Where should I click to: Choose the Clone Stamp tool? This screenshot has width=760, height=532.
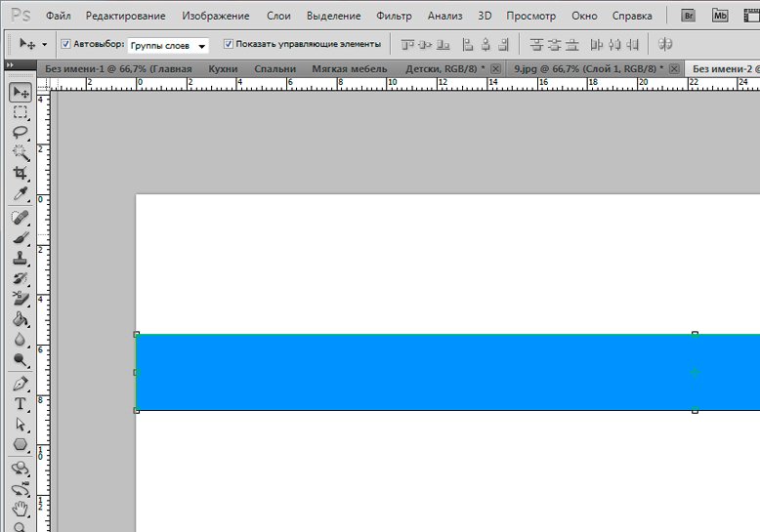21,259
